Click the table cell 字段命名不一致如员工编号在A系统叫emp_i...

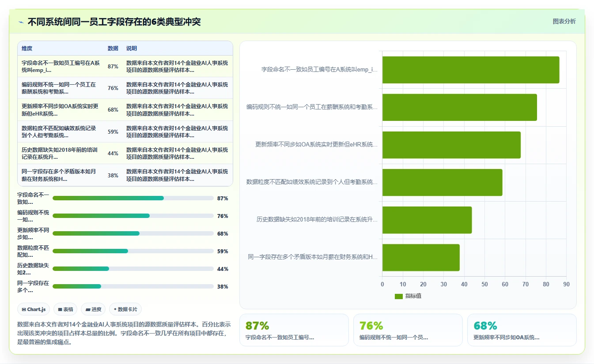pos(61,67)
